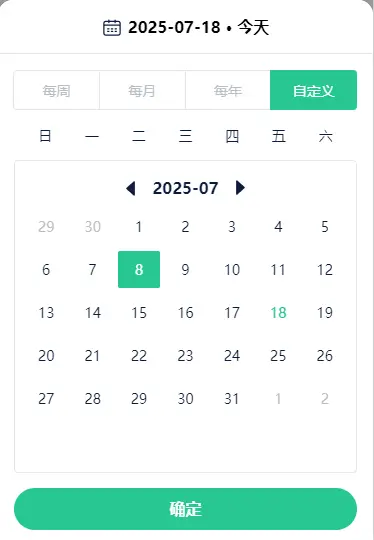Select greyed-out August 2
The image size is (374, 540).
(x=325, y=399)
